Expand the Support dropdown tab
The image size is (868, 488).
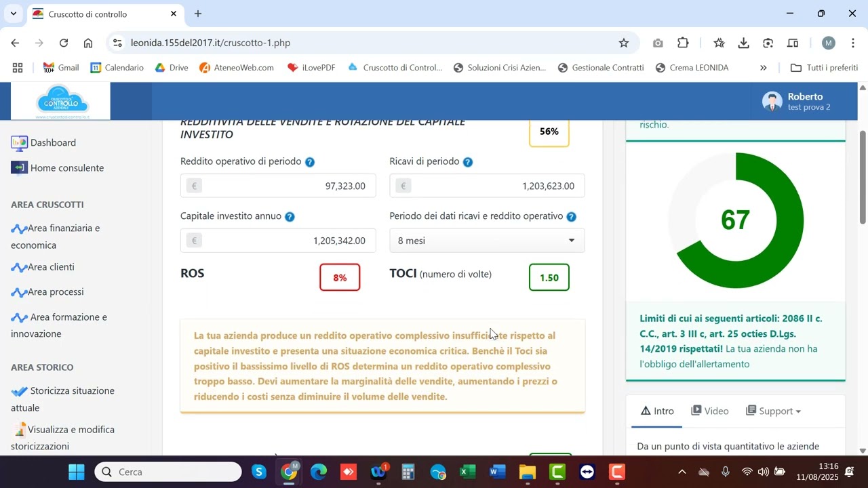(x=773, y=411)
